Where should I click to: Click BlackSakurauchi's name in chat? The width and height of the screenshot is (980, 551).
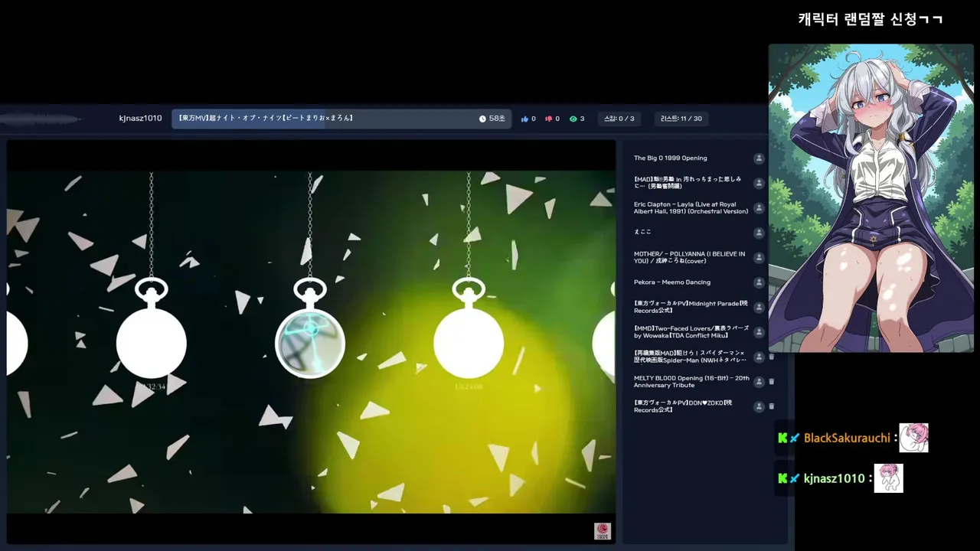(847, 438)
